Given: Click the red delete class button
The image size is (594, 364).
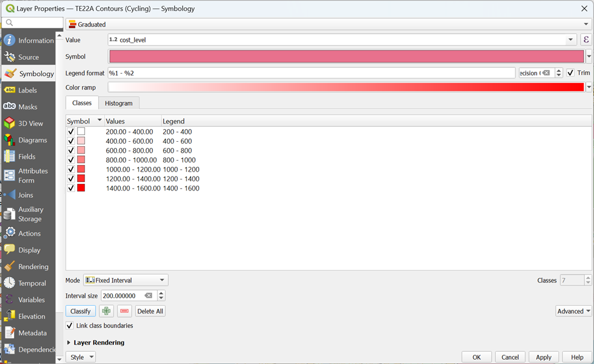Looking at the screenshot, I should pyautogui.click(x=124, y=311).
